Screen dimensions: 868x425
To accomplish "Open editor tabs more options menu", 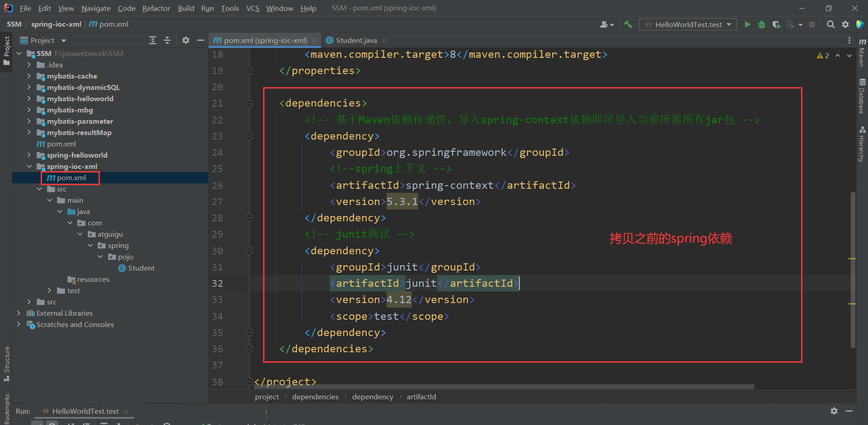I will pos(849,40).
